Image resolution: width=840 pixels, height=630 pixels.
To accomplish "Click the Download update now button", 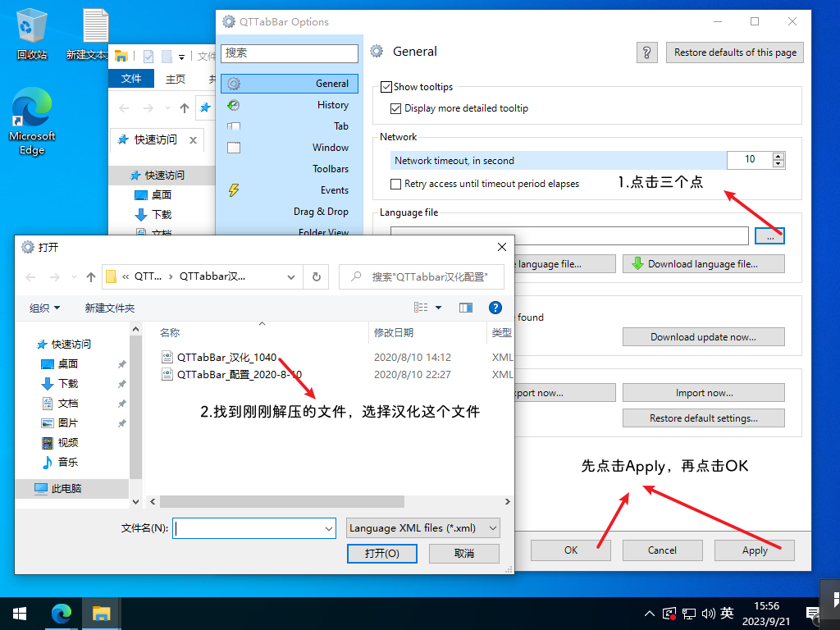I will pyautogui.click(x=703, y=337).
